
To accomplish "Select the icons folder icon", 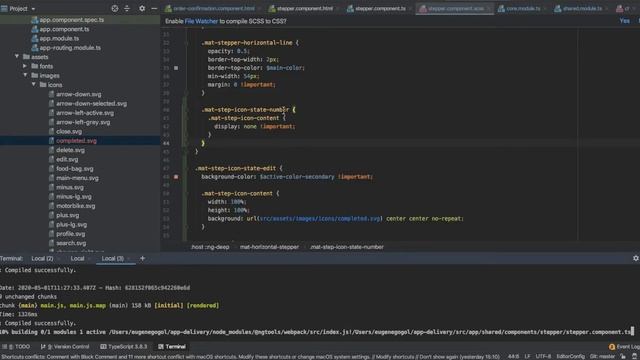I will 43,85.
